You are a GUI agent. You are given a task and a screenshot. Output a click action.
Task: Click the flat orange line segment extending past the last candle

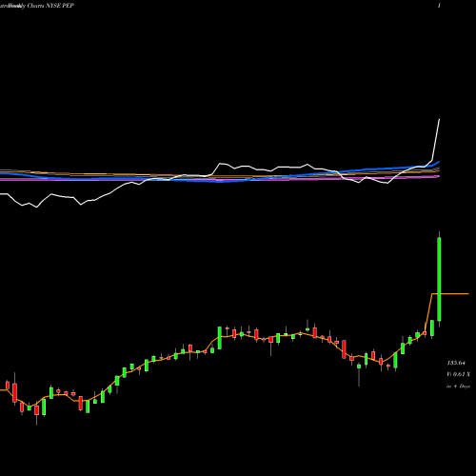coord(455,294)
